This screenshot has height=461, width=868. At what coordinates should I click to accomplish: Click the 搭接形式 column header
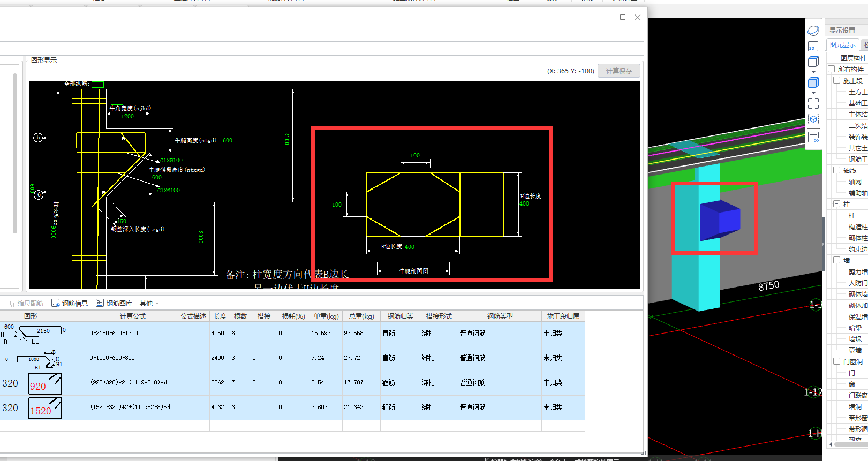[x=439, y=316]
